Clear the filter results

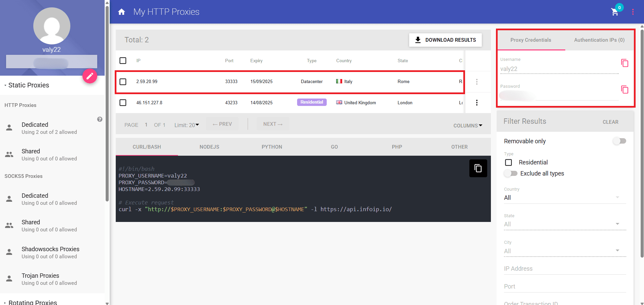point(610,122)
